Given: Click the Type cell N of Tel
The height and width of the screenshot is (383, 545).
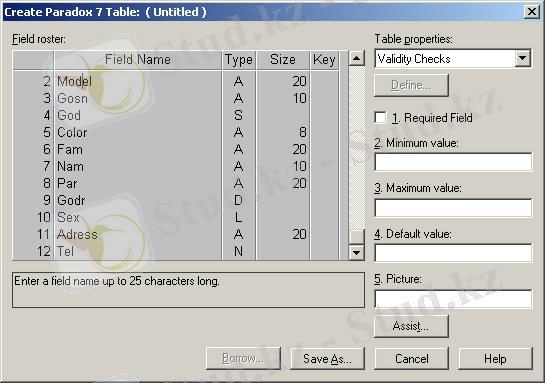Looking at the screenshot, I should pyautogui.click(x=239, y=251).
